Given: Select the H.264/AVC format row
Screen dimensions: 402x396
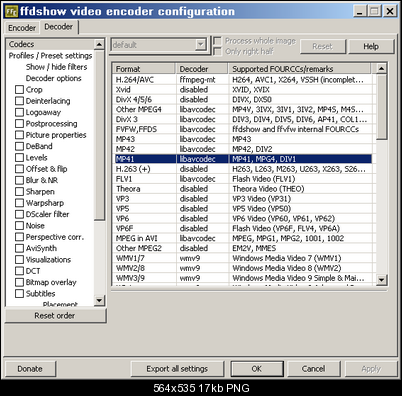Looking at the screenshot, I should [243, 80].
